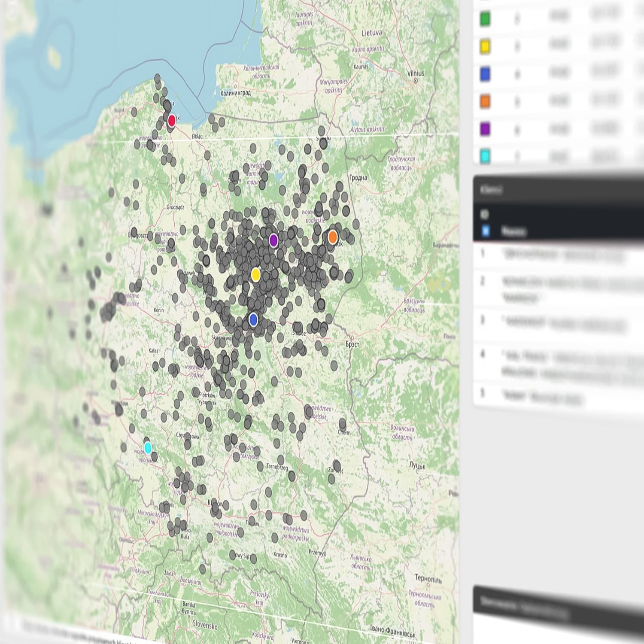
Task: Click the purple color swatch in table
Action: click(485, 129)
